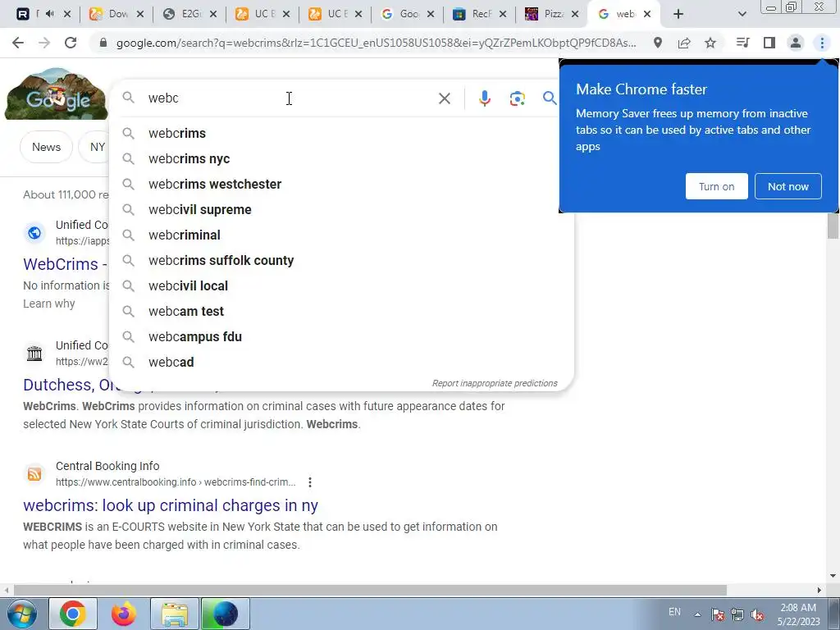Viewport: 840px width, 630px height.
Task: Pick the 'webcam test' suggestion
Action: [341, 311]
